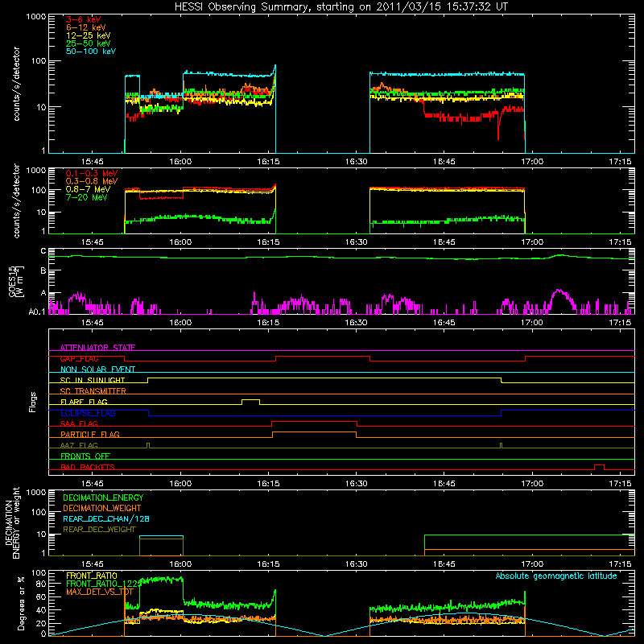Select the 6-12 keV legend label
644x644 pixels.
85,27
